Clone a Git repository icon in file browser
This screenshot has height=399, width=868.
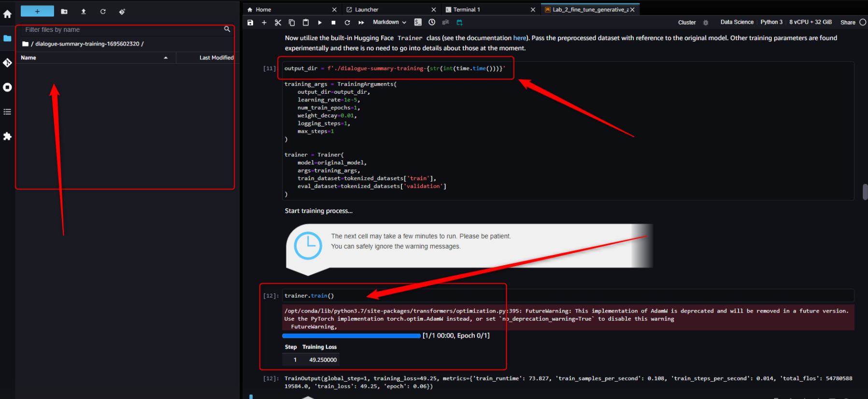[x=122, y=12]
